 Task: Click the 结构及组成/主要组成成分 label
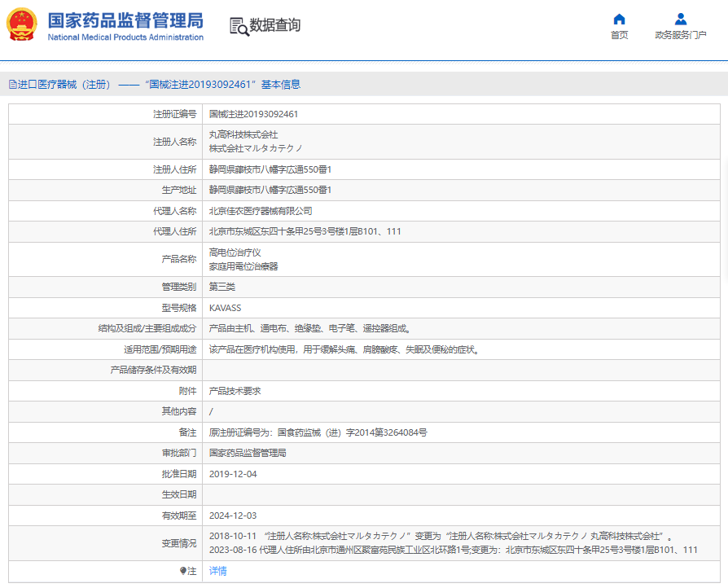pos(147,328)
